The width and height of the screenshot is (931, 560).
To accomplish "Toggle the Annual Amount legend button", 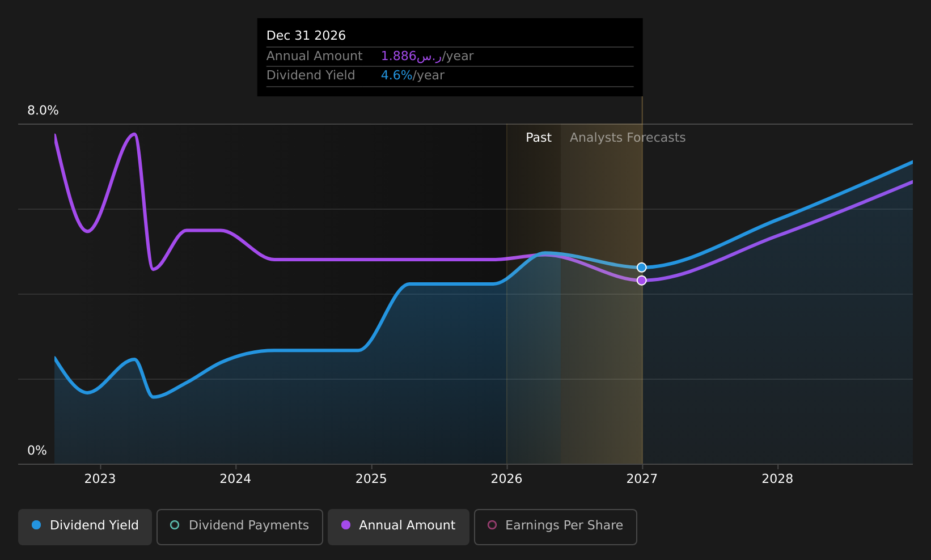I will (x=399, y=527).
